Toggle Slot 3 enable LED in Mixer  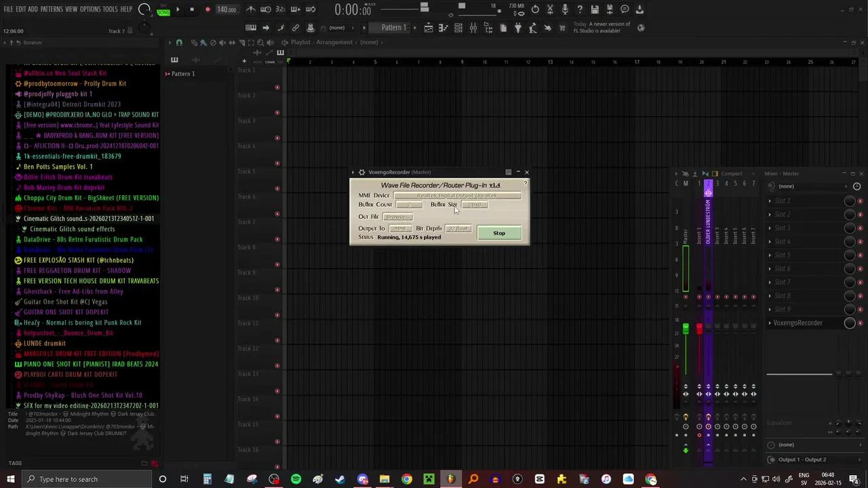click(861, 228)
